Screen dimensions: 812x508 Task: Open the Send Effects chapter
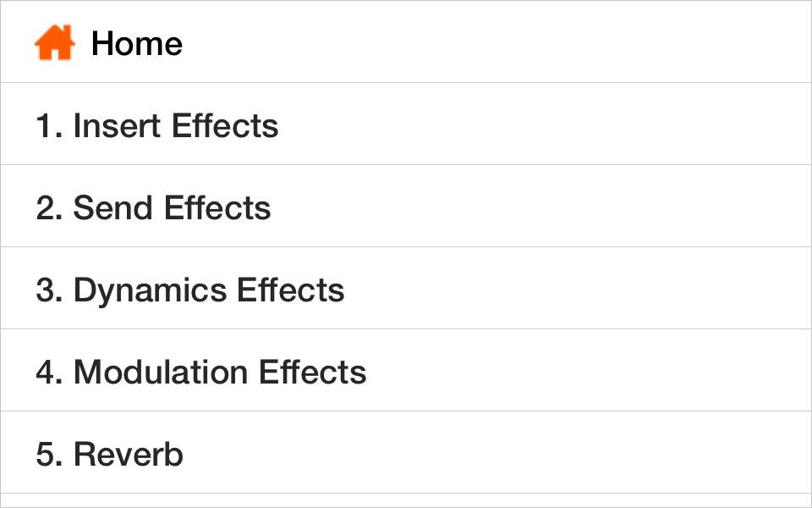153,207
